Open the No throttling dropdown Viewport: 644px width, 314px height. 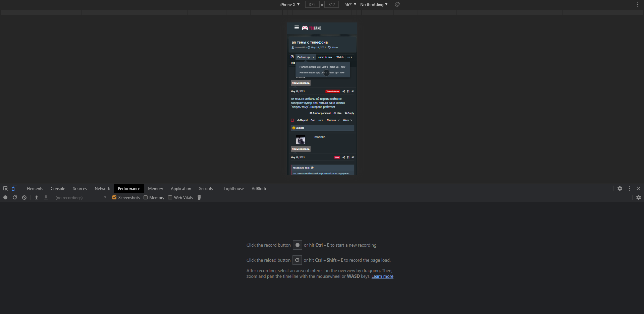tap(373, 5)
